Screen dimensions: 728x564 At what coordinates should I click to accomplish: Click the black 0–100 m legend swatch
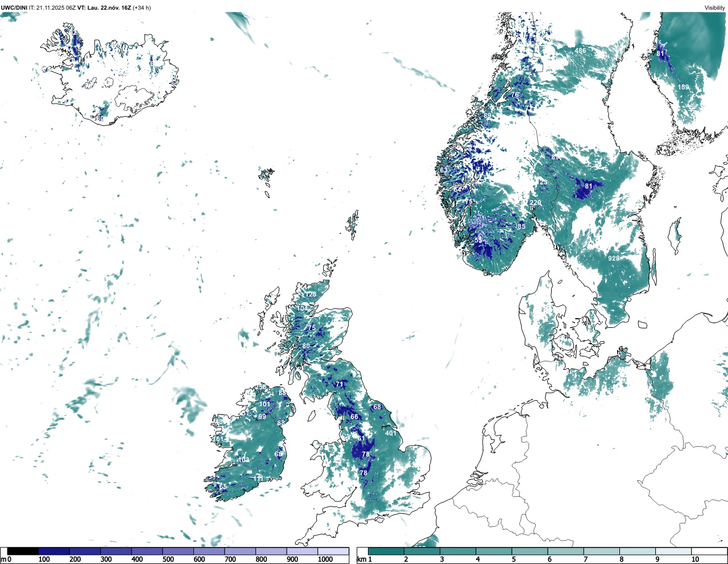[23, 551]
